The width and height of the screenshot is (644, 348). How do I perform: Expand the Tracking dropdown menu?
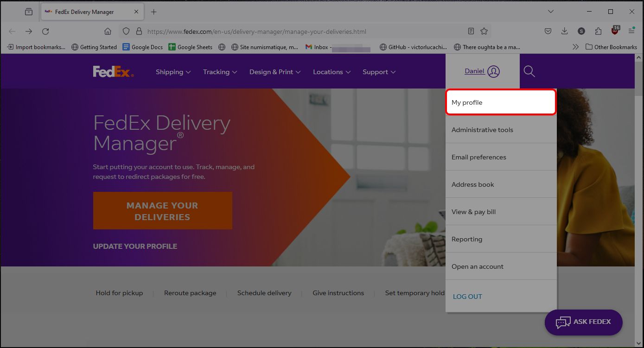point(219,72)
